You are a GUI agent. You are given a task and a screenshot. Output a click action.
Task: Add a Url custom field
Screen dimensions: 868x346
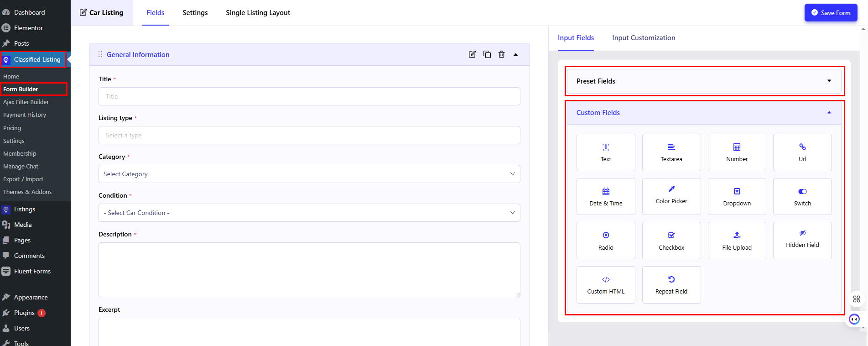pyautogui.click(x=802, y=152)
